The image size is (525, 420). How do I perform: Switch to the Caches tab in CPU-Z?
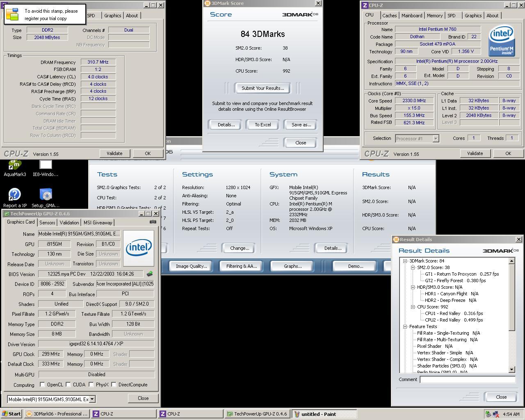[x=389, y=16]
